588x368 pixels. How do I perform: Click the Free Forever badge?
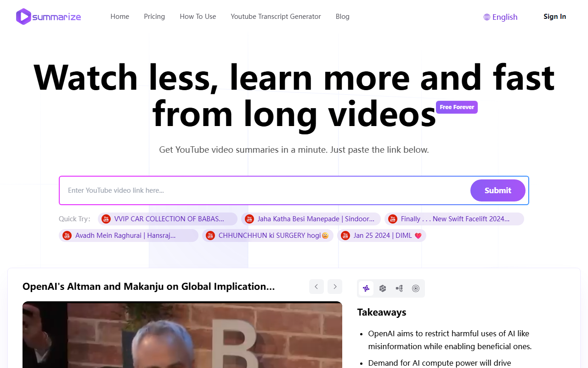457,107
